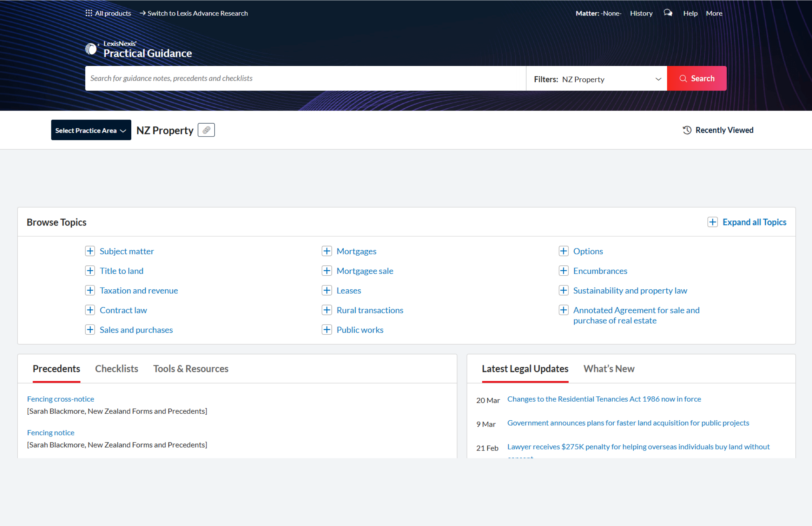Click the guidance notes search input field
Viewport: 812px width, 526px height.
pyautogui.click(x=305, y=78)
